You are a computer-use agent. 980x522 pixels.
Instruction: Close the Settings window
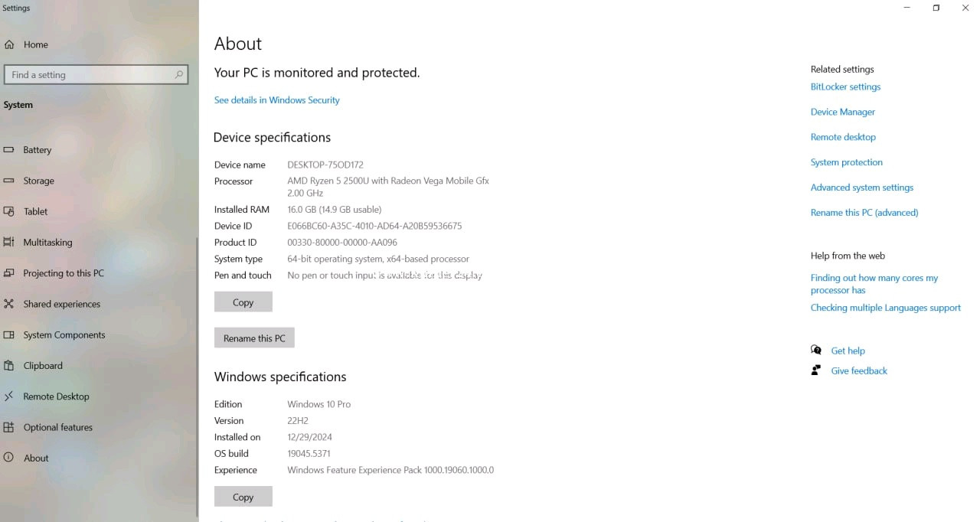point(965,8)
